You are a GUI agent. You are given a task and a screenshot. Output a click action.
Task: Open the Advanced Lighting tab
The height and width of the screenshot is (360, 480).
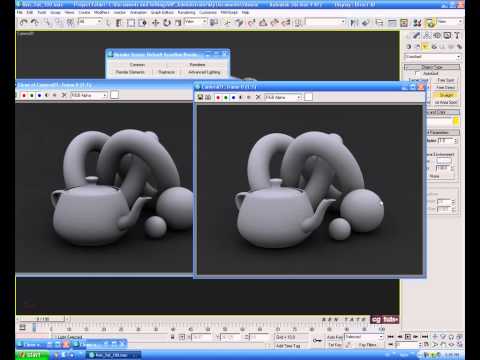pos(204,72)
